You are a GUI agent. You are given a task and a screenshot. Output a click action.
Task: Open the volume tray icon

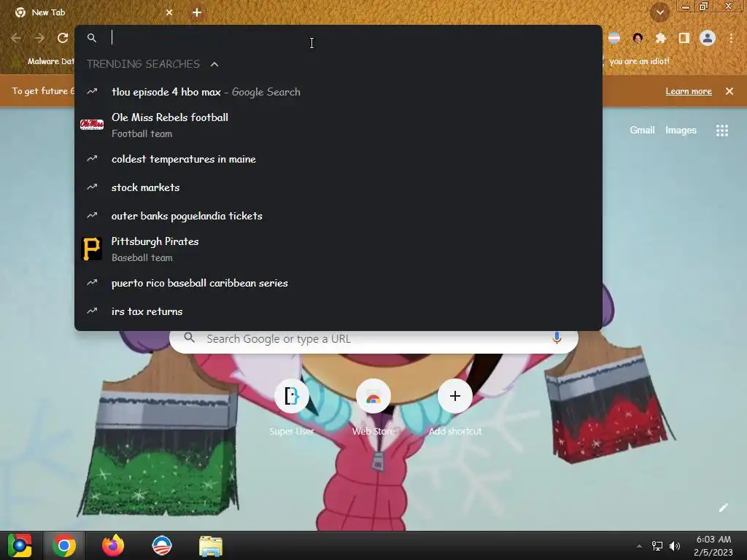675,546
